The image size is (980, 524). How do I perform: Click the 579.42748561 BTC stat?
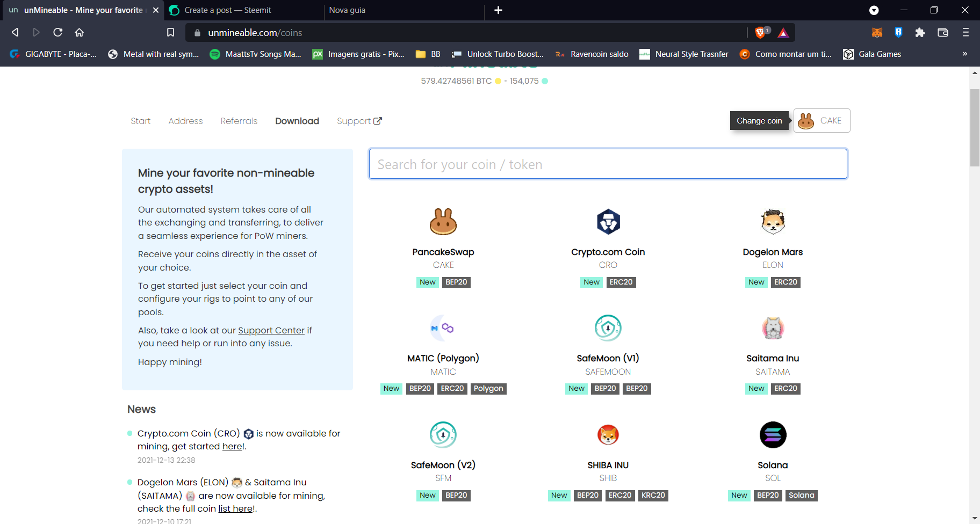point(456,81)
